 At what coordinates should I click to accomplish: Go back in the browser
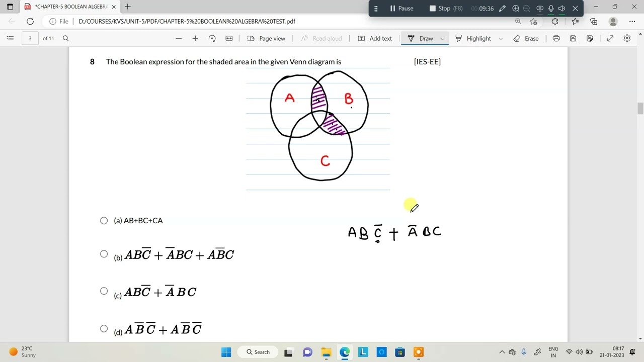pyautogui.click(x=12, y=21)
